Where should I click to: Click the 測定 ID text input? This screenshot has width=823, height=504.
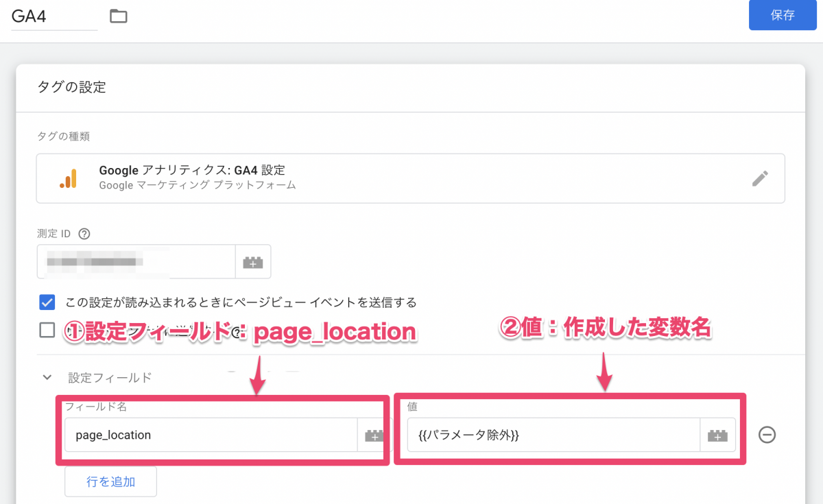click(136, 262)
